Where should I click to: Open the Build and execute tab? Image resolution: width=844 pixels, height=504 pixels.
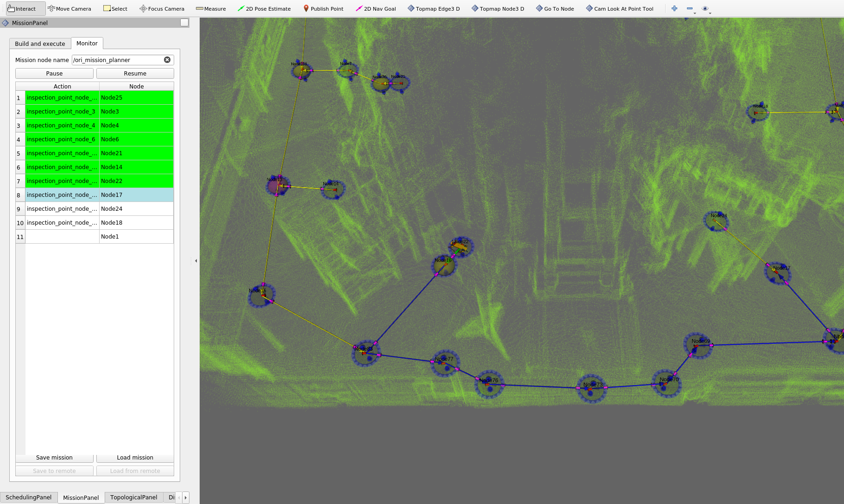pos(40,44)
